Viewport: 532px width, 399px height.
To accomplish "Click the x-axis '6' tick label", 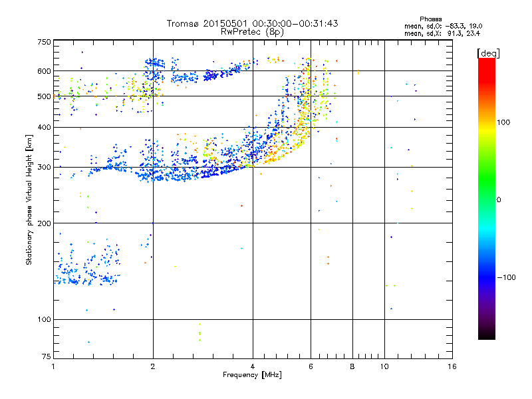I will [311, 366].
